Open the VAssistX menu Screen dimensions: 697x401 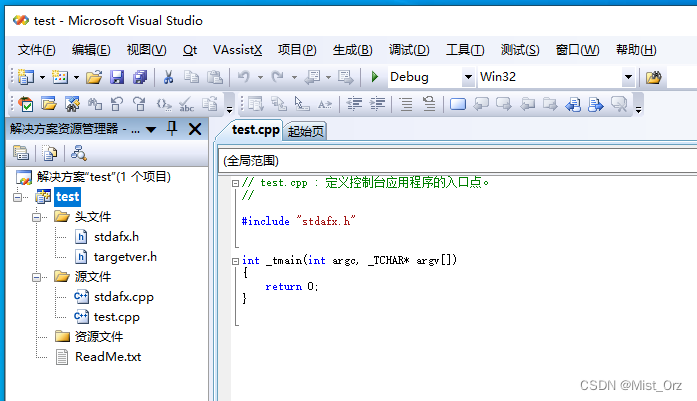[237, 50]
